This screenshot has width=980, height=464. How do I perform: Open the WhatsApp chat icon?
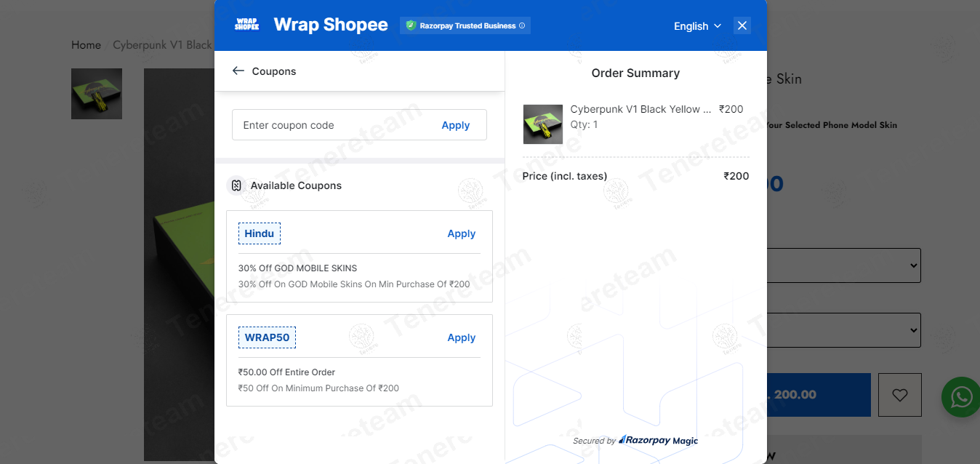tap(961, 397)
